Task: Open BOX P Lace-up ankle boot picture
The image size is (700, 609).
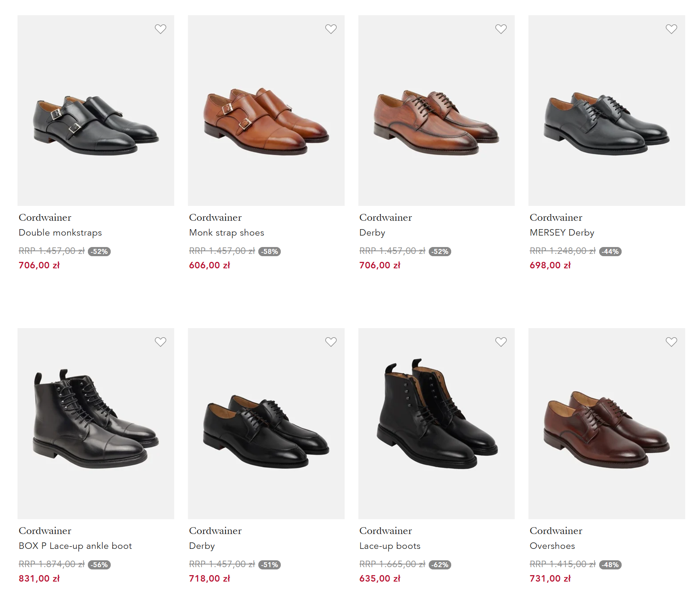Action: coord(96,424)
